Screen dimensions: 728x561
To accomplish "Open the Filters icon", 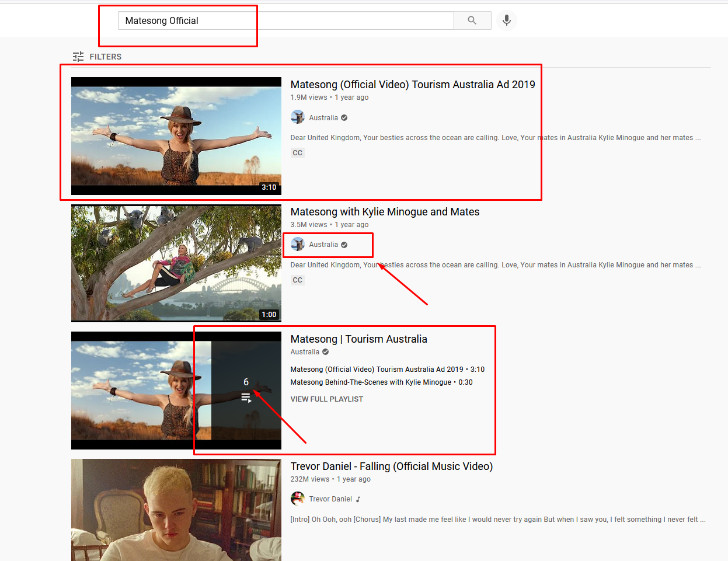I will (78, 57).
